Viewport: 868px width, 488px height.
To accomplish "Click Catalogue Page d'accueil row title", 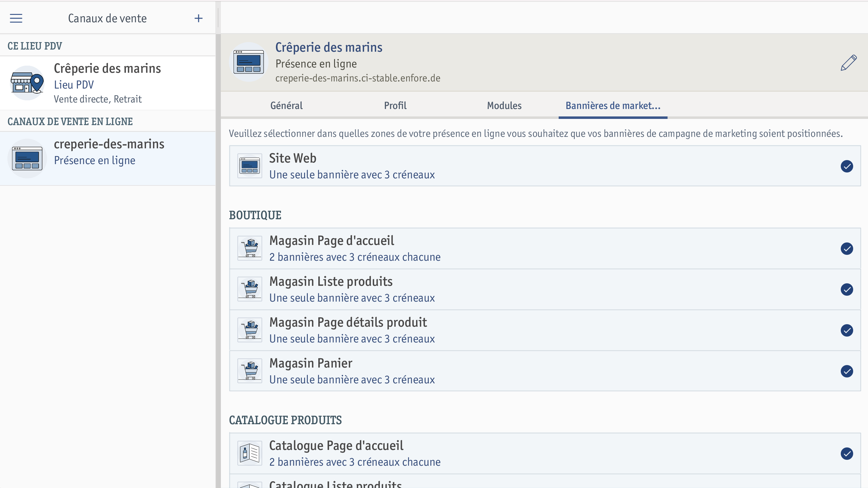I will (336, 446).
